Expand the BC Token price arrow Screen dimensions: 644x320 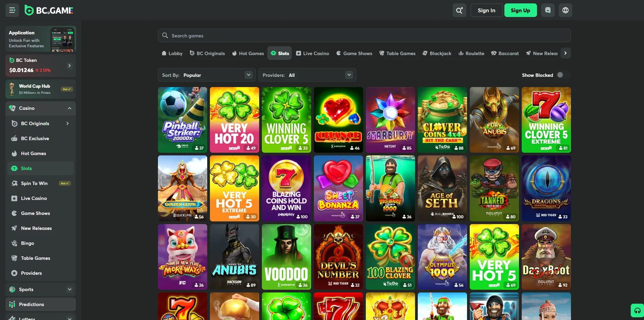[x=70, y=66]
